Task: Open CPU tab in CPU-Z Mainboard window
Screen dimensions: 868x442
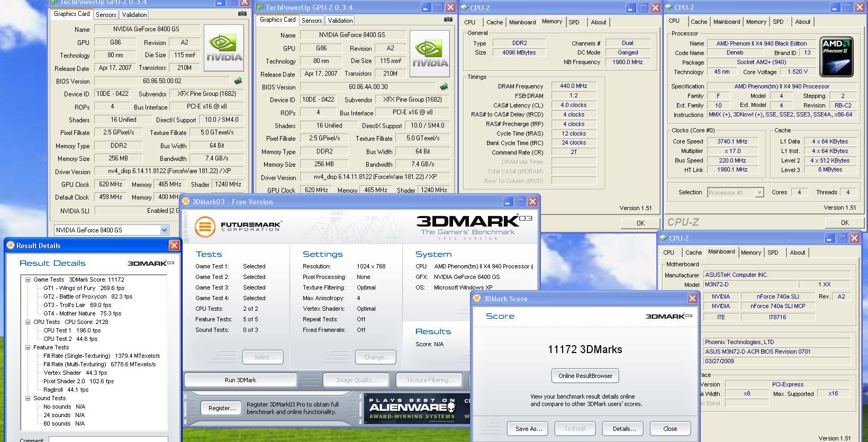Action: click(x=668, y=252)
